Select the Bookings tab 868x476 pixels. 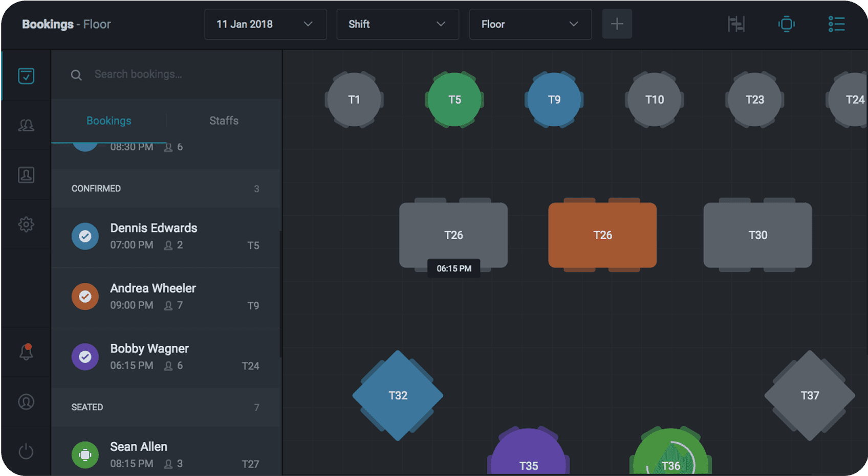[x=108, y=121]
